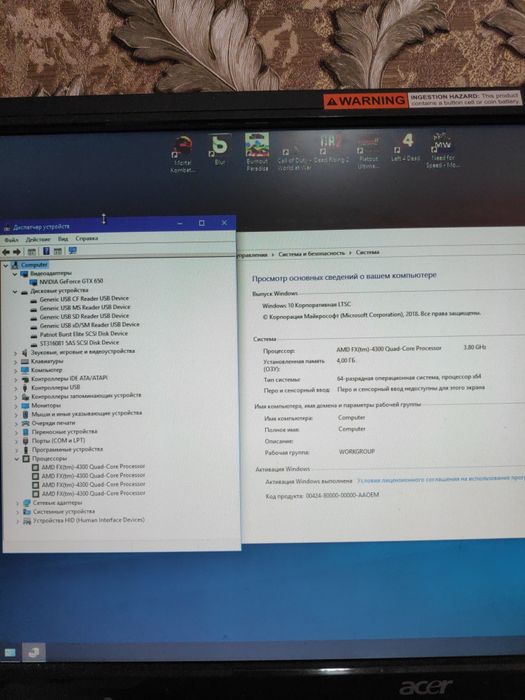This screenshot has height=700, width=525.
Task: Click Windows 10 Корпоративная LTSC edition text
Action: pyautogui.click(x=306, y=305)
